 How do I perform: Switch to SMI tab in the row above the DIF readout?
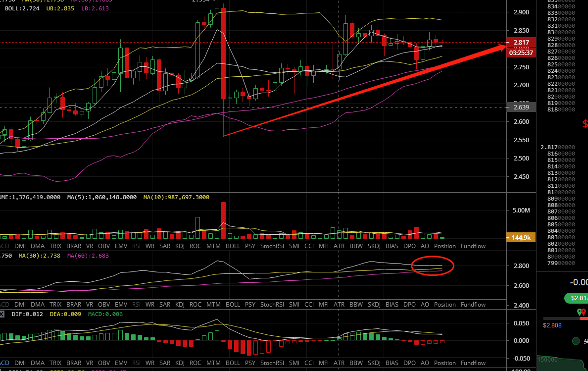[x=294, y=305]
